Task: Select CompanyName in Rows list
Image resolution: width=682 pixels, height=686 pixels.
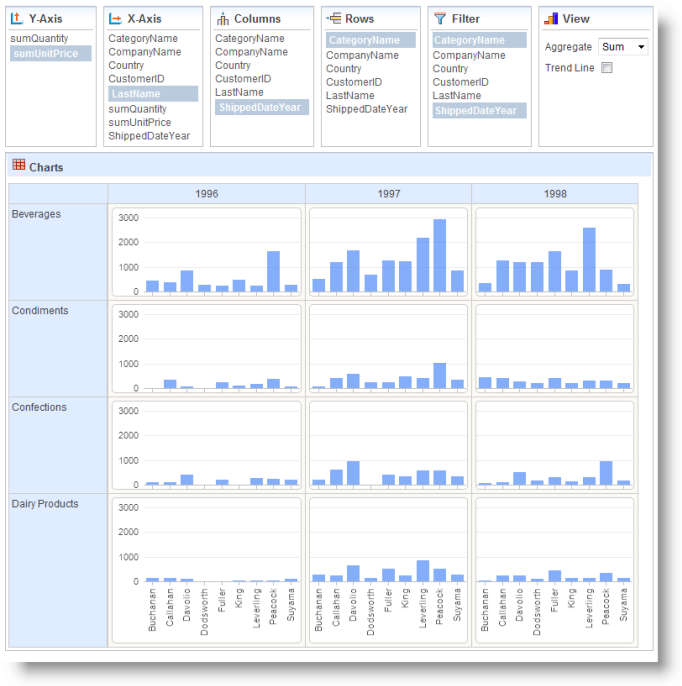Action: (362, 56)
